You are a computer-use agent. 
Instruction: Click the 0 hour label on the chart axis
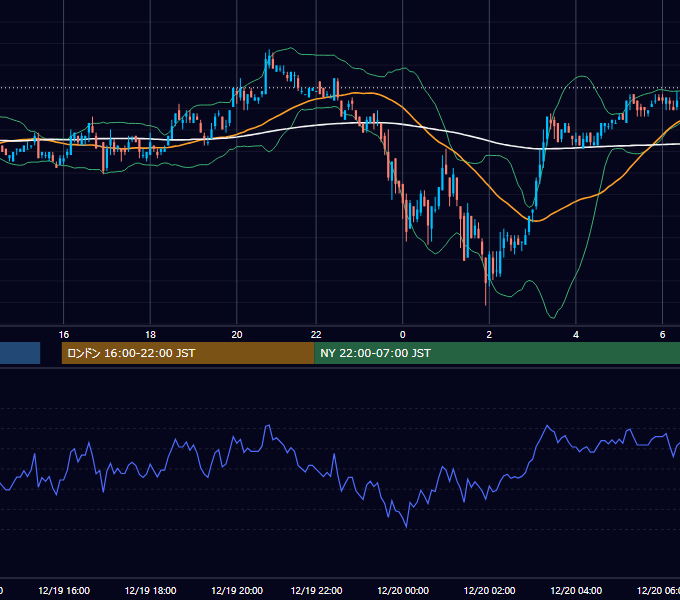(x=402, y=335)
